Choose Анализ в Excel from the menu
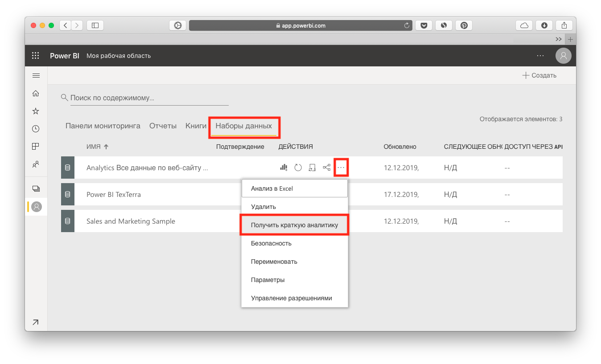 pos(295,188)
